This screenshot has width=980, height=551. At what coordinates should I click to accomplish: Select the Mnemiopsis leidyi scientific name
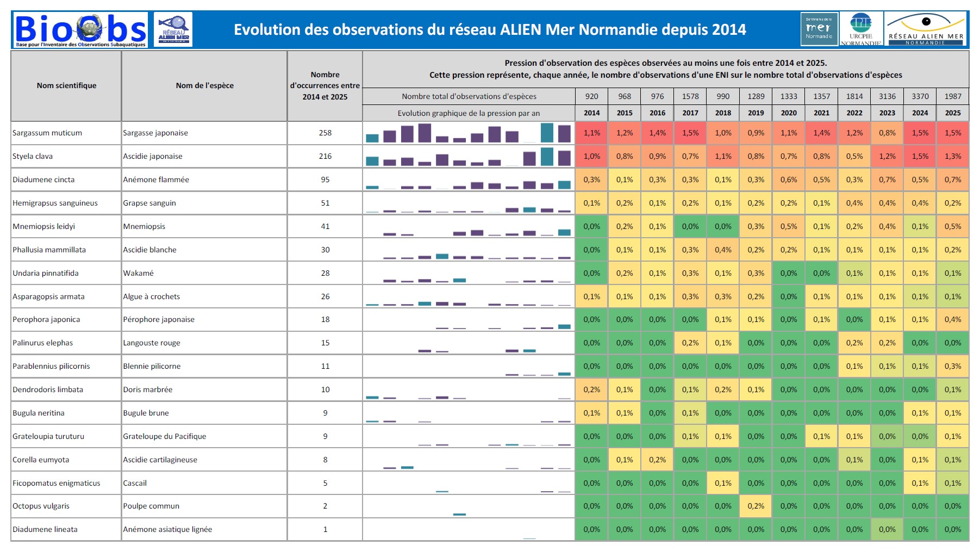tap(44, 226)
